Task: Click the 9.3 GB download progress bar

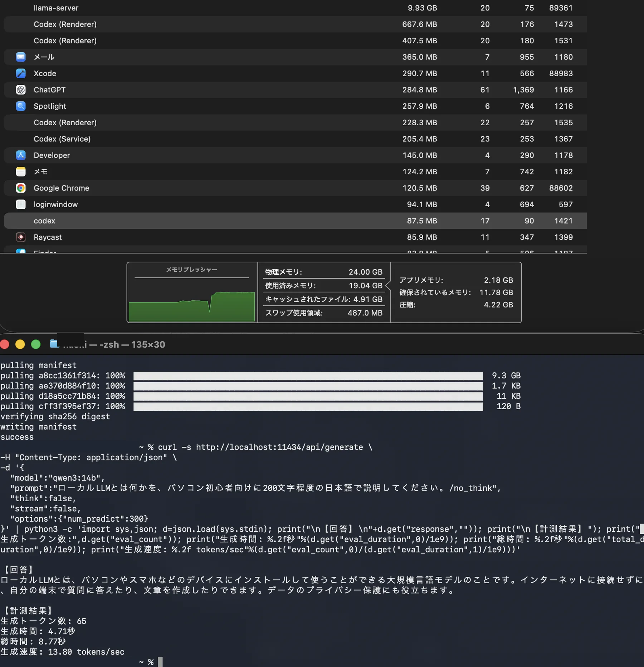Action: click(x=308, y=376)
